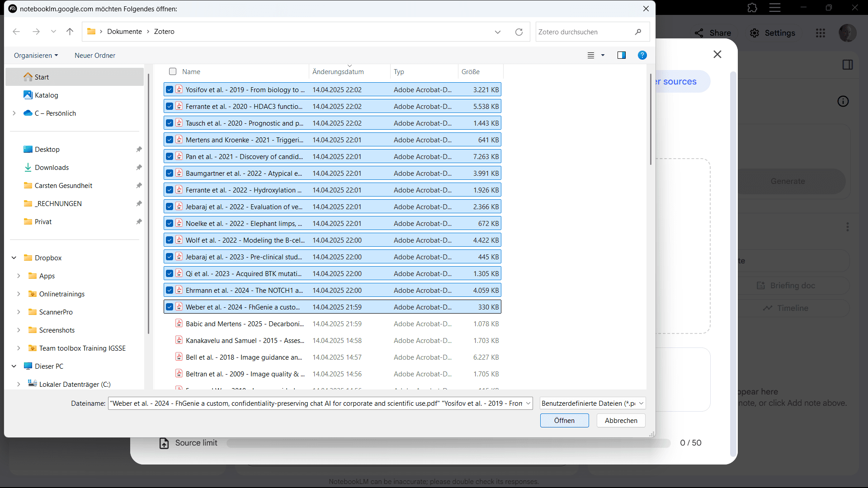Image resolution: width=868 pixels, height=488 pixels.
Task: Uncheck Tausch et al. 2020 file
Action: click(170, 123)
